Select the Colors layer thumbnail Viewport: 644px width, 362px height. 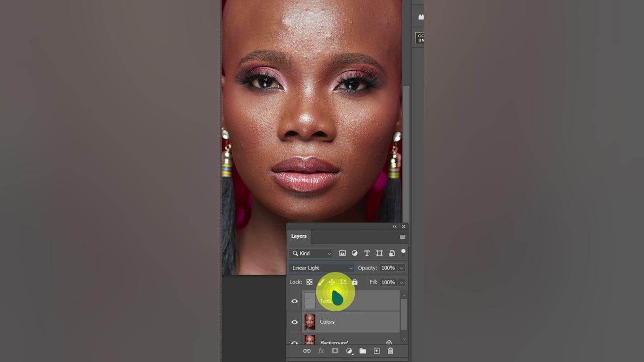[310, 322]
